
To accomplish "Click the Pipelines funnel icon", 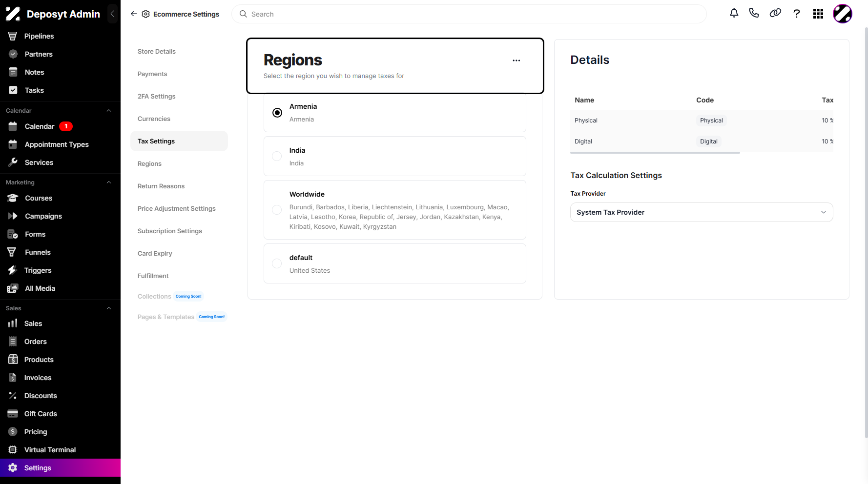I will click(13, 36).
